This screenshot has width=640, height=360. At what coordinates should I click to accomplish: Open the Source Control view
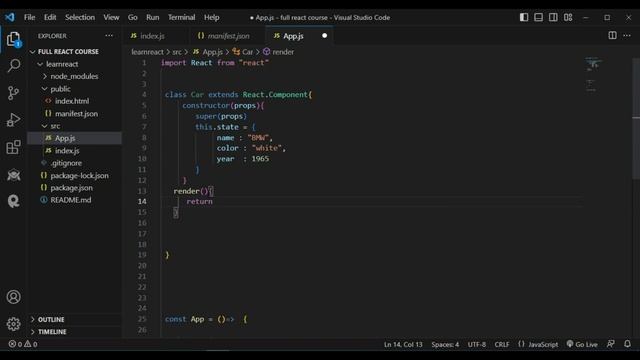(13, 93)
